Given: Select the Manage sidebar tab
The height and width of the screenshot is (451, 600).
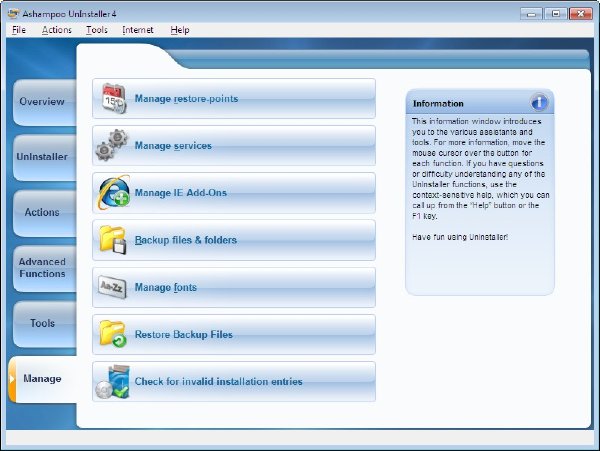Looking at the screenshot, I should click(x=43, y=379).
